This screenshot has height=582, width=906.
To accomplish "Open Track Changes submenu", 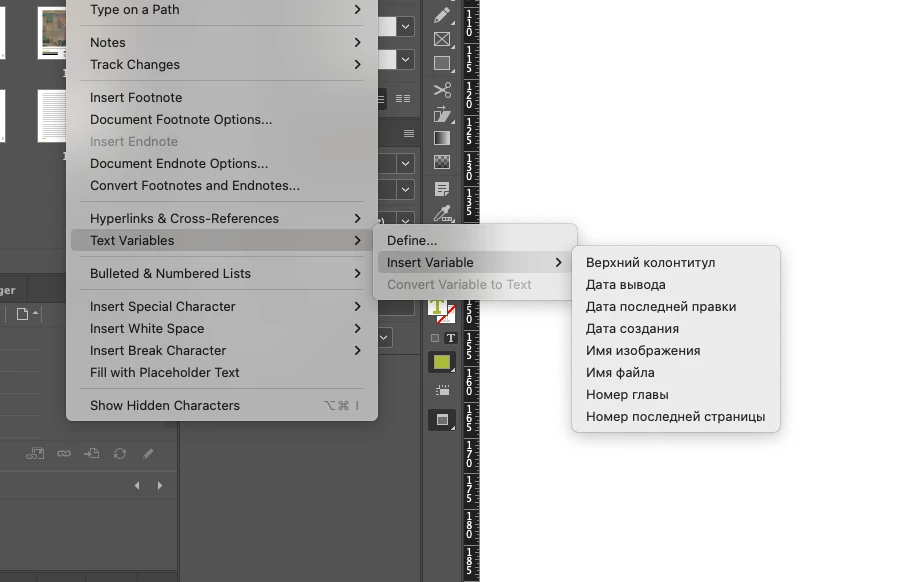I will coord(222,64).
